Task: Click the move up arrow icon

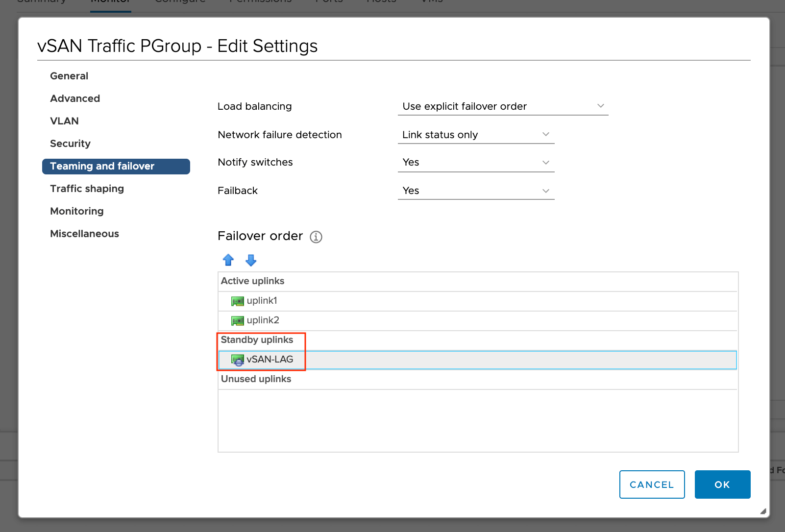Action: (228, 260)
